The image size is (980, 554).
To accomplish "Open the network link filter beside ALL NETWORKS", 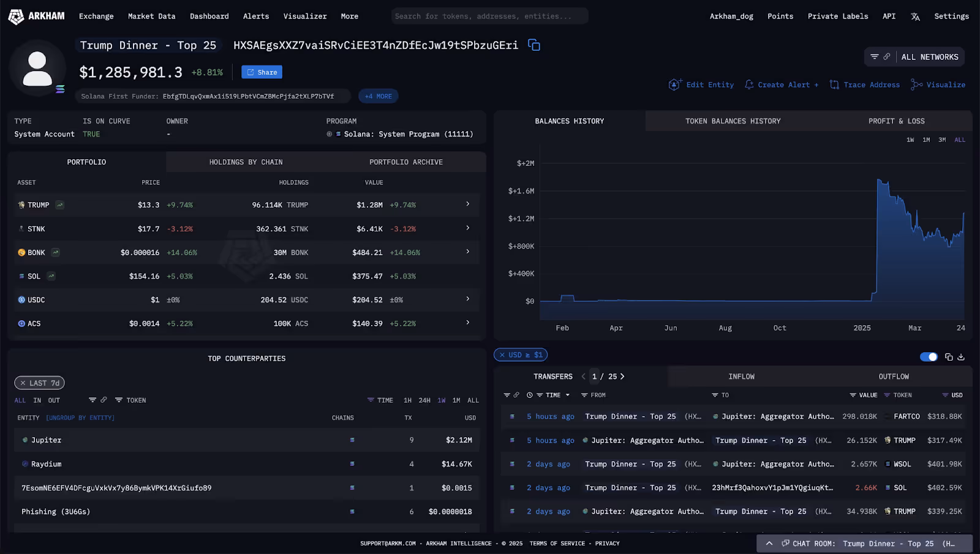I will 886,56.
